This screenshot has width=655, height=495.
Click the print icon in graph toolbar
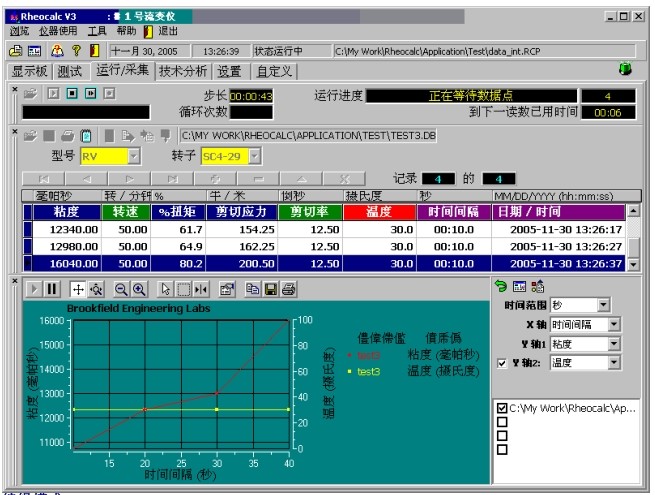(x=288, y=289)
